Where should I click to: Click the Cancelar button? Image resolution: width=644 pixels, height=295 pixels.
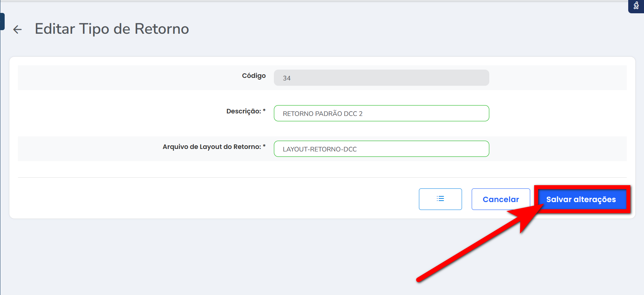click(x=501, y=199)
